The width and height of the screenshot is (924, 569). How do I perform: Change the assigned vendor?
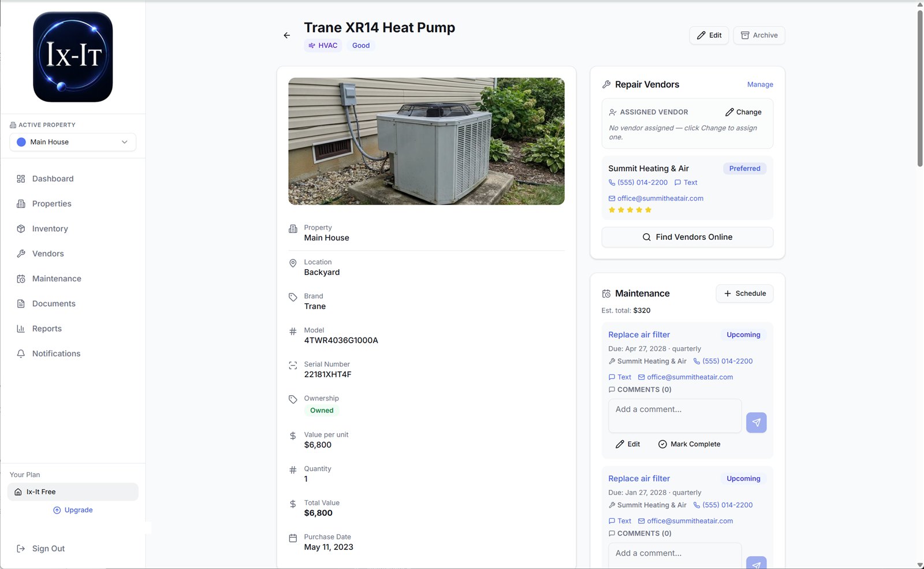[x=743, y=112]
